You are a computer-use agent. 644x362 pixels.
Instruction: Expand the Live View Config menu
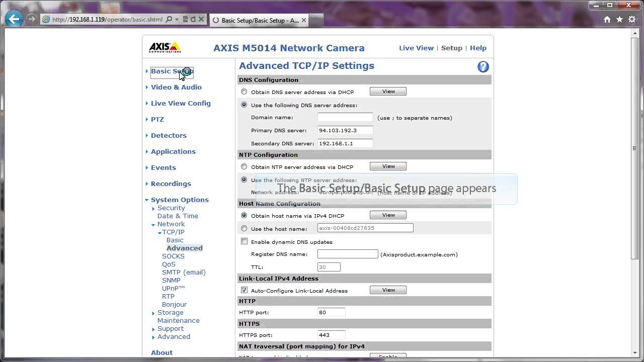tap(181, 103)
